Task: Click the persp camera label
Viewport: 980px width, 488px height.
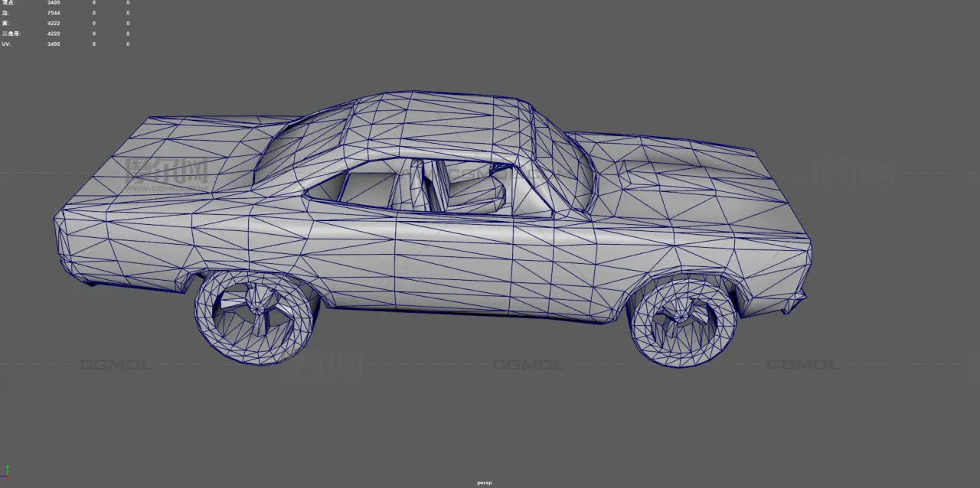Action: point(484,483)
